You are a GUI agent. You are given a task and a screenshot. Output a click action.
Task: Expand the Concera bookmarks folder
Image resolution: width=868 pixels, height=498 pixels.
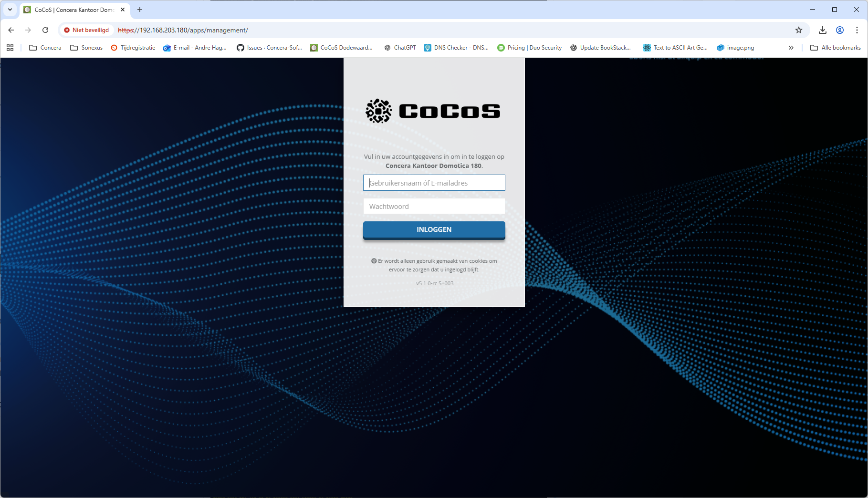click(x=45, y=48)
